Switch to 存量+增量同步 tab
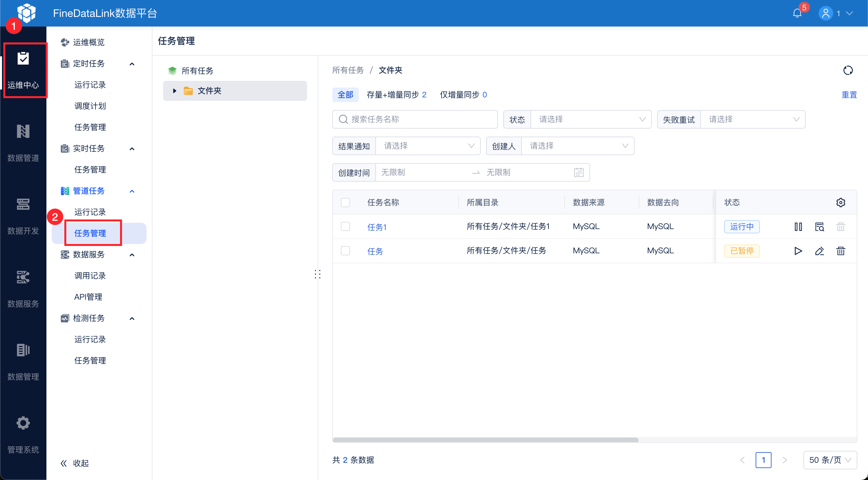Viewport: 868px width, 480px height. coord(396,95)
